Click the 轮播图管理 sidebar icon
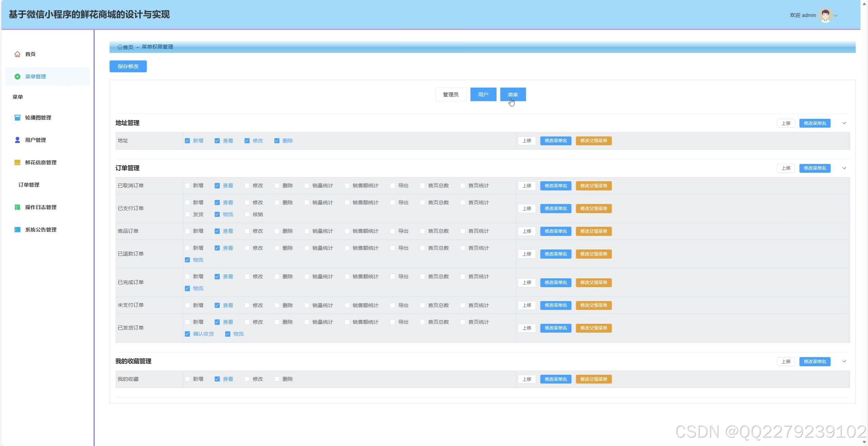Screen dimensions: 868x446 (x=17, y=118)
